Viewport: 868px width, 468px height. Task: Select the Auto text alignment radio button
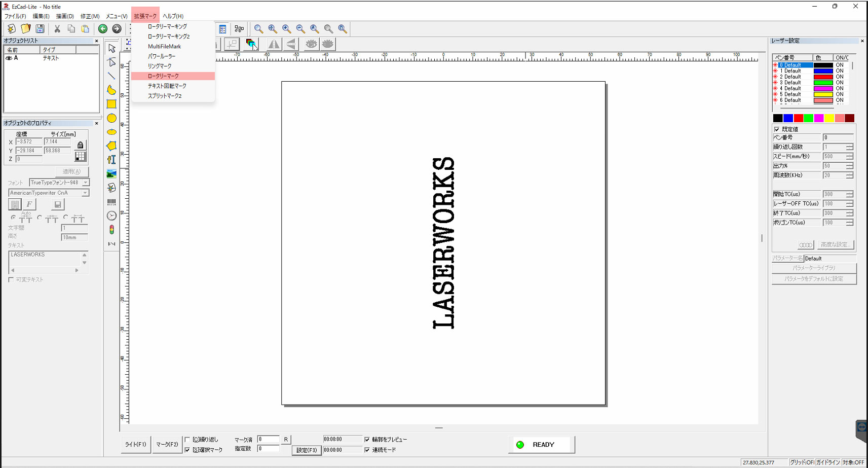click(x=13, y=218)
